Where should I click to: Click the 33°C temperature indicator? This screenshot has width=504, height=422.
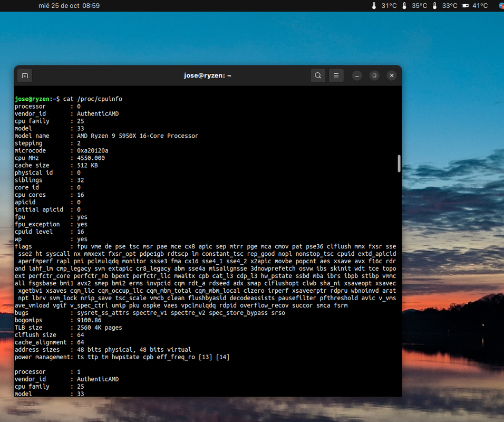click(x=445, y=5)
